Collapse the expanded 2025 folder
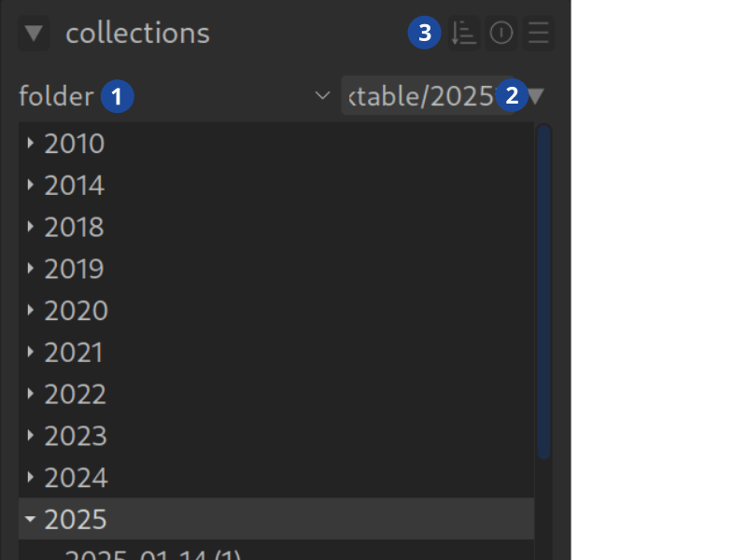 tap(31, 519)
